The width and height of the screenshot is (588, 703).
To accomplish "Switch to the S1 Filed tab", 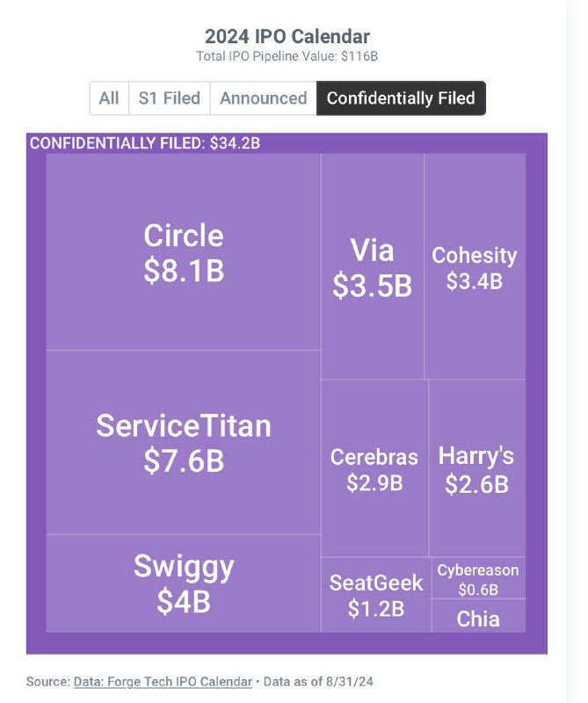I will pyautogui.click(x=170, y=98).
